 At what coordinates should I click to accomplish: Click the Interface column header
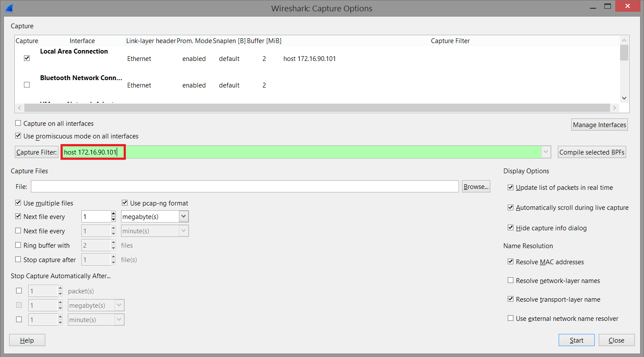[x=82, y=40]
